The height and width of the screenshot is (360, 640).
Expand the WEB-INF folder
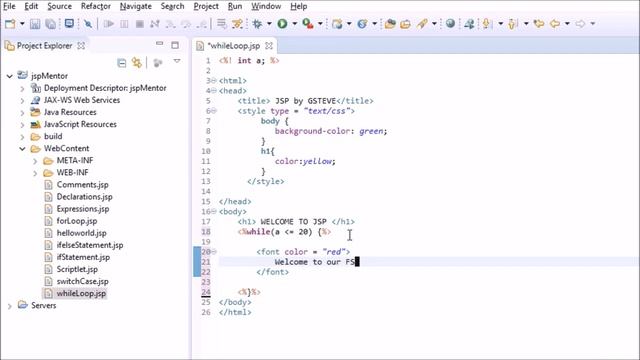pyautogui.click(x=35, y=173)
